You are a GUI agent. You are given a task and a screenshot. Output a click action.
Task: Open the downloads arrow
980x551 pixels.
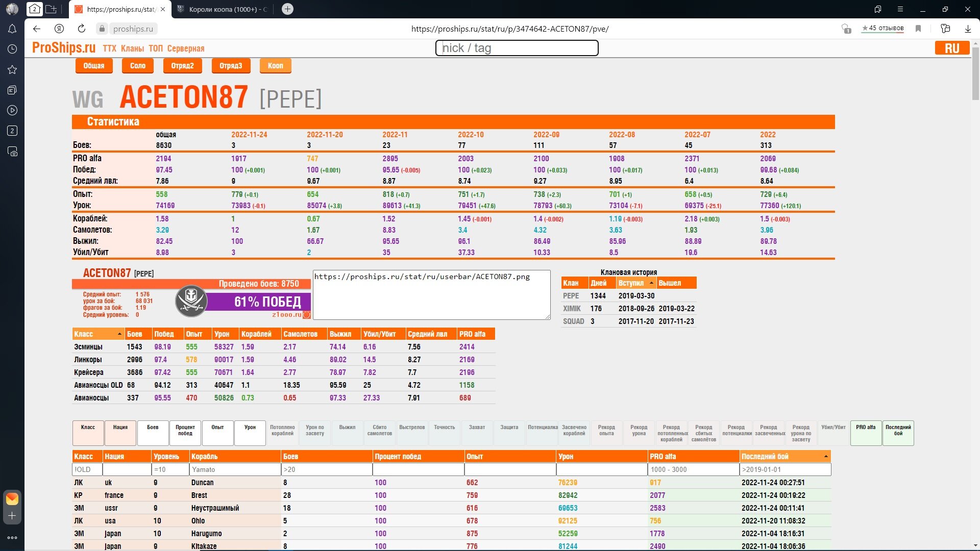pyautogui.click(x=968, y=29)
